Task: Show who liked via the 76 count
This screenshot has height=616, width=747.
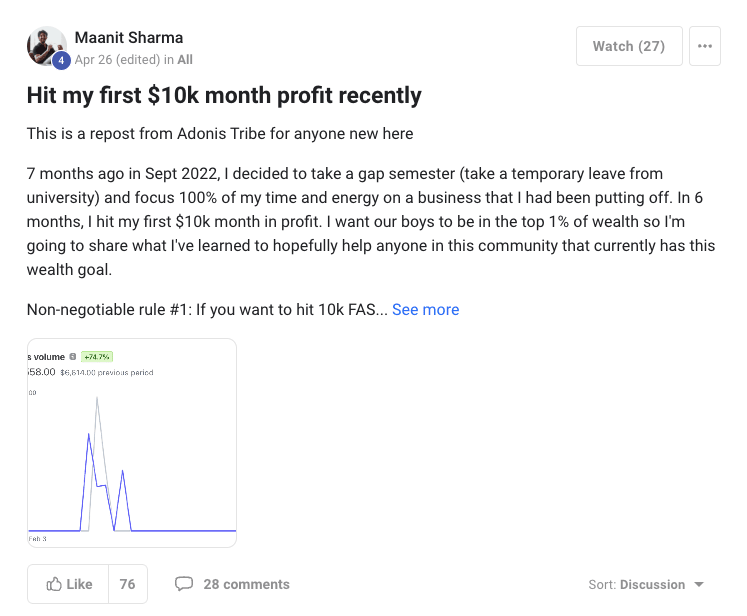Action: [x=127, y=585]
